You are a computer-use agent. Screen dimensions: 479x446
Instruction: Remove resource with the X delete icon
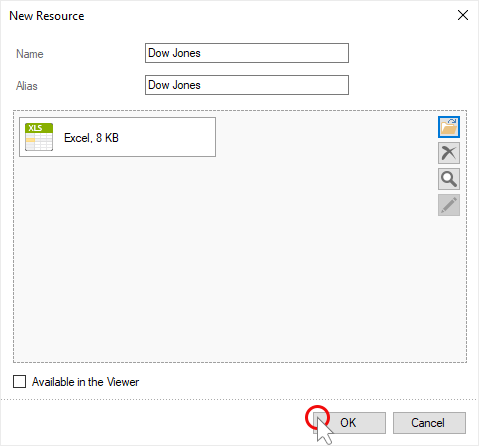pyautogui.click(x=449, y=153)
